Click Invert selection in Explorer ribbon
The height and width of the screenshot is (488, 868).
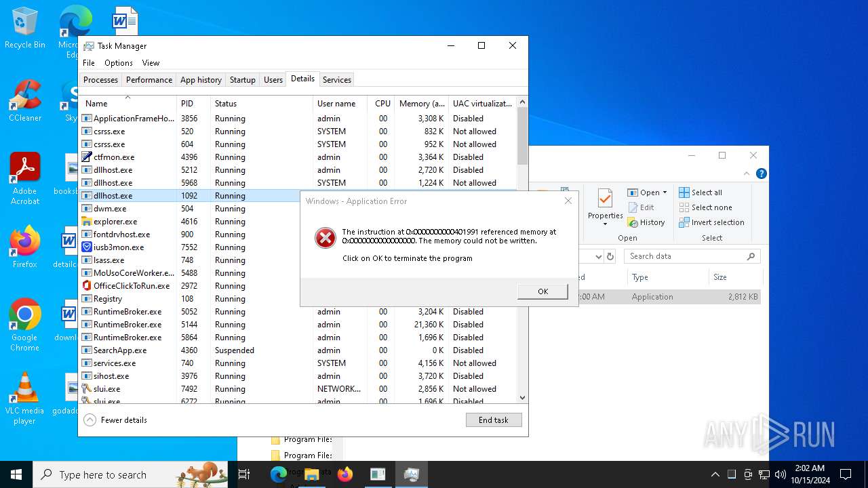(712, 222)
